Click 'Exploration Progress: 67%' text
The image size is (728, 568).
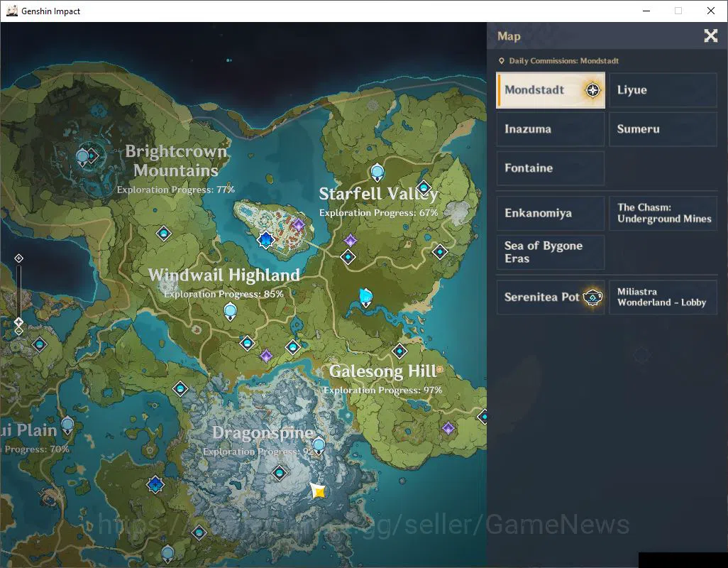coord(378,213)
